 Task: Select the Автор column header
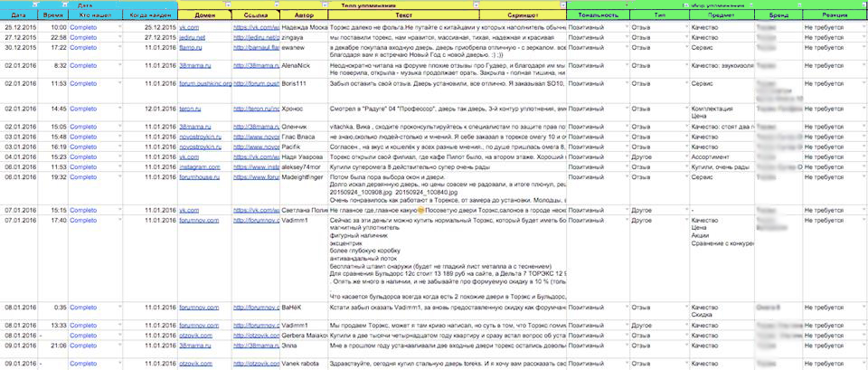coord(304,15)
